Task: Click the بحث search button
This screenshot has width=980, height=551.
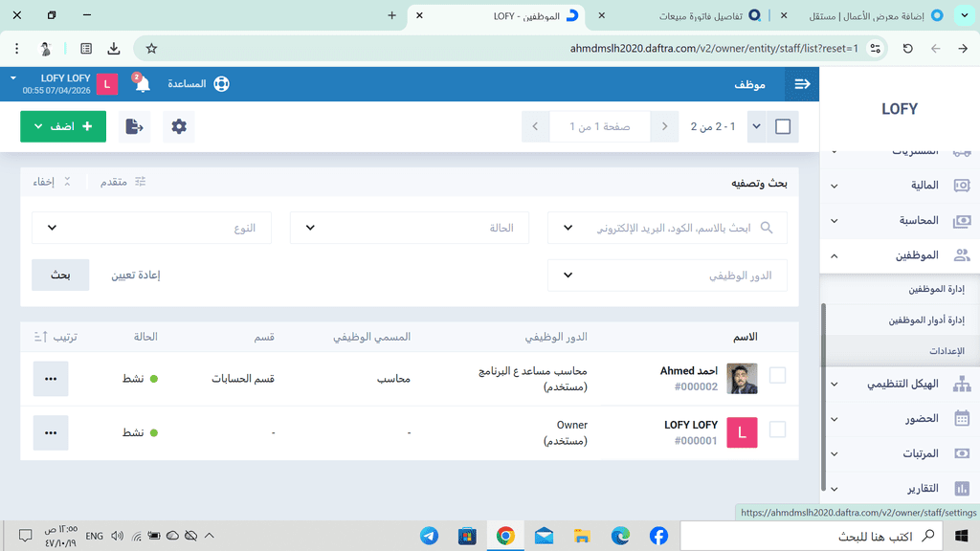Action: (x=60, y=275)
